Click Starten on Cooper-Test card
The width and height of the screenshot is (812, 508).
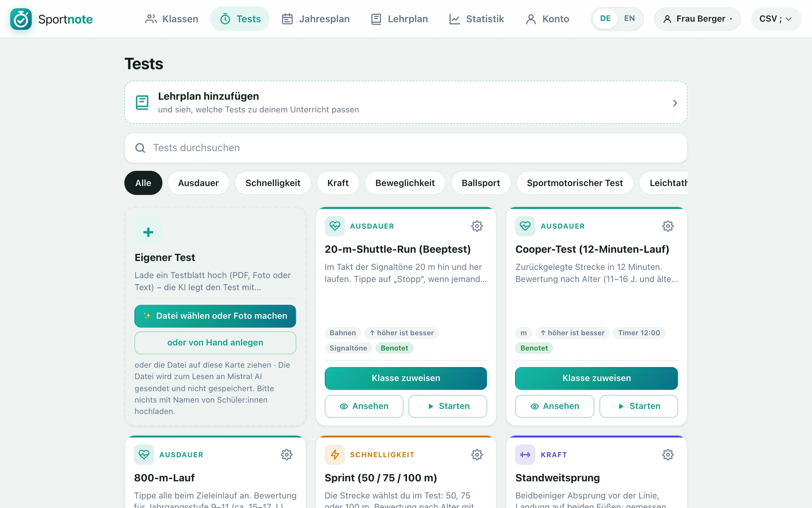pyautogui.click(x=638, y=406)
